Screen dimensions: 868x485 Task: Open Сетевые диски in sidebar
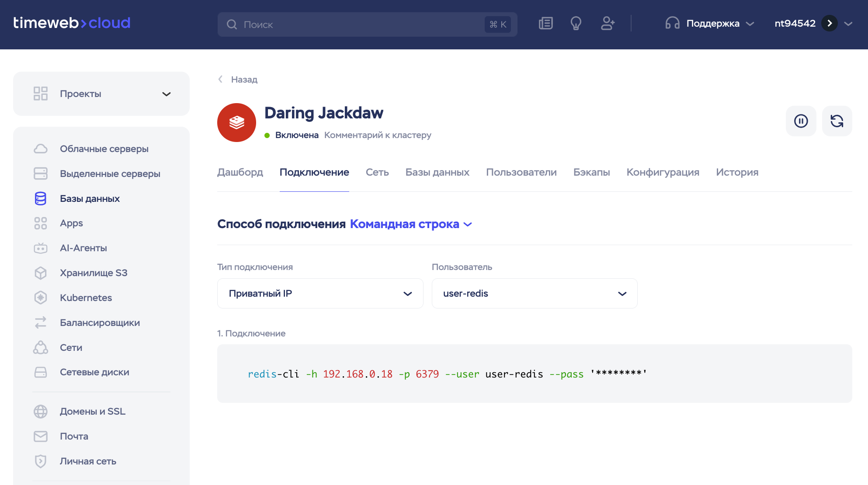point(94,372)
